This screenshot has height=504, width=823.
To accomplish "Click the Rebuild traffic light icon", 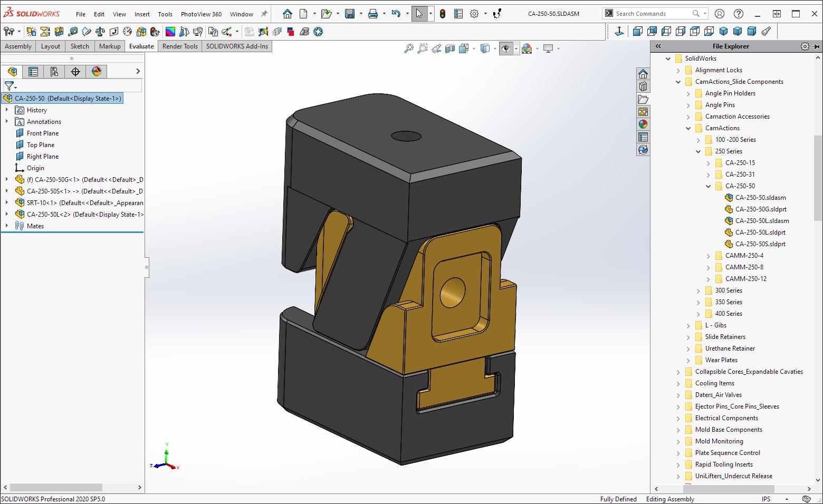I will click(x=443, y=14).
